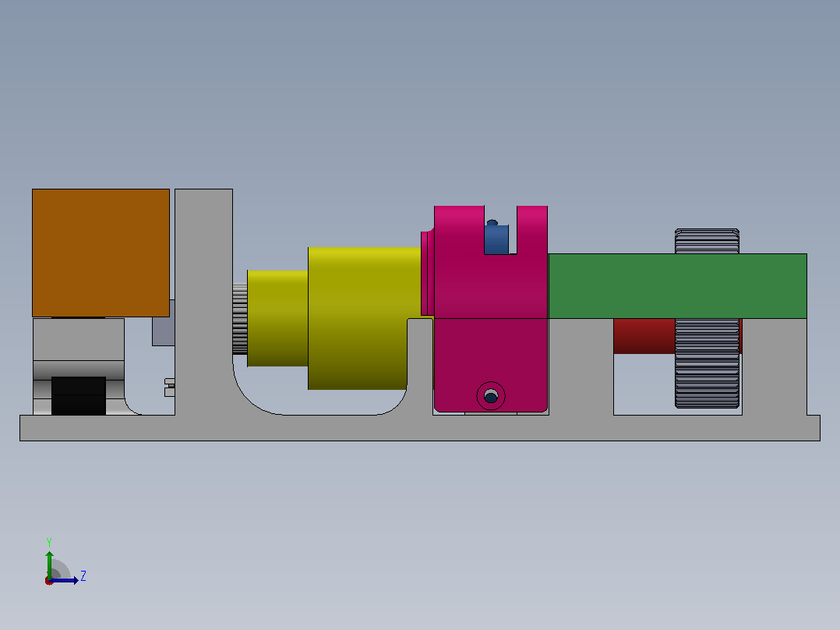840x630 pixels.
Task: Select the smaller yellow cylinder section
Action: click(x=277, y=318)
